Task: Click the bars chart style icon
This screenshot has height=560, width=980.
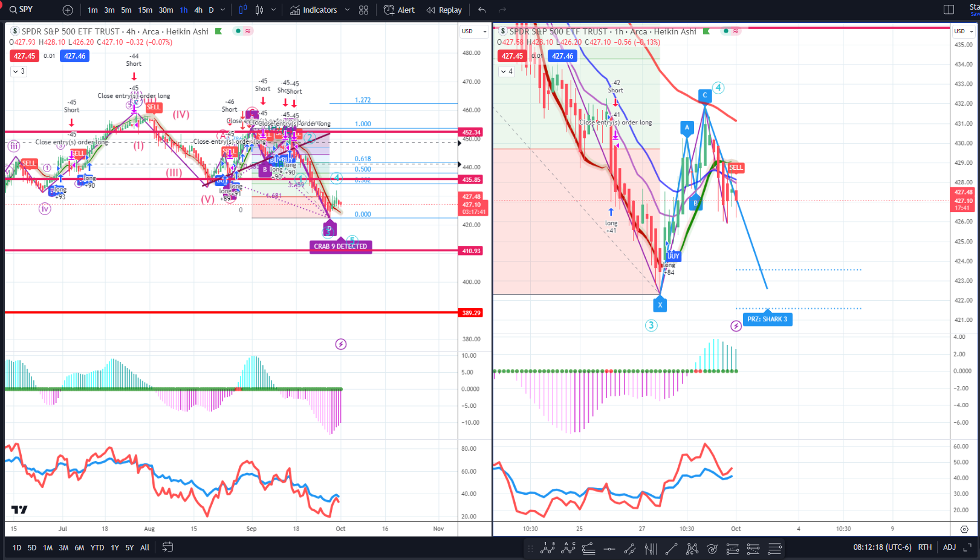Action: pos(259,10)
